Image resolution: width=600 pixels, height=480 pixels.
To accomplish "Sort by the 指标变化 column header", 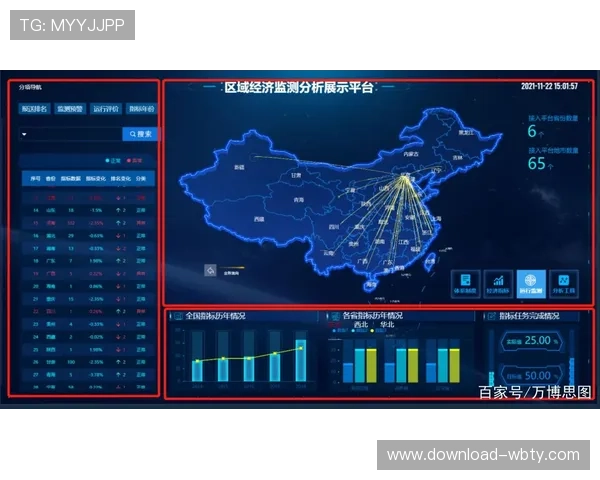I will 96,179.
